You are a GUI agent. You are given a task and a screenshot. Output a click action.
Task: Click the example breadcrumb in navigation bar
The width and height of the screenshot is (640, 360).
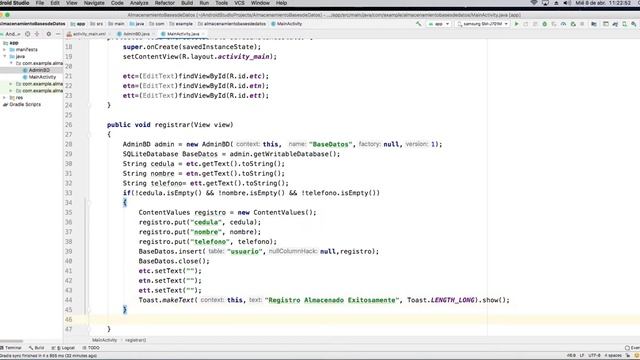click(x=181, y=24)
